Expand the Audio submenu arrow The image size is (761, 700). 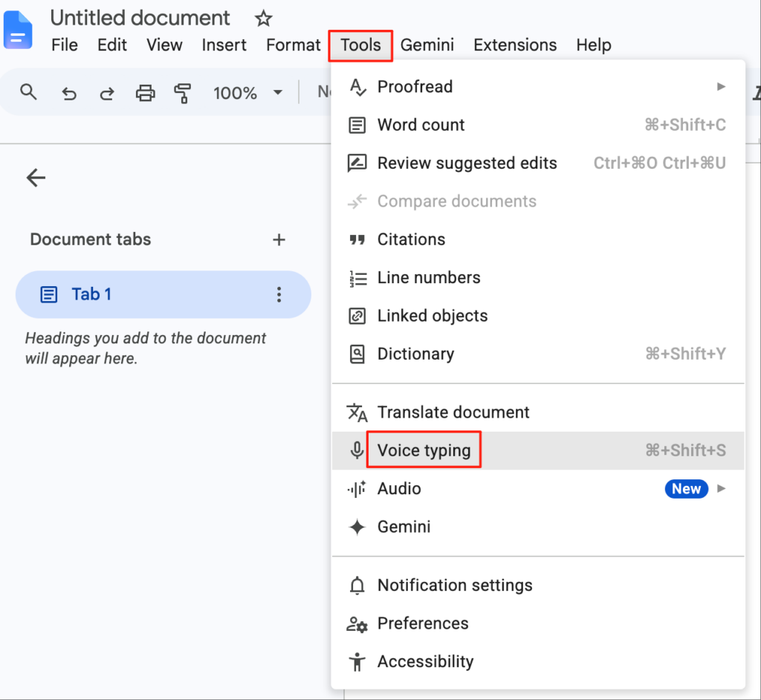click(x=721, y=489)
